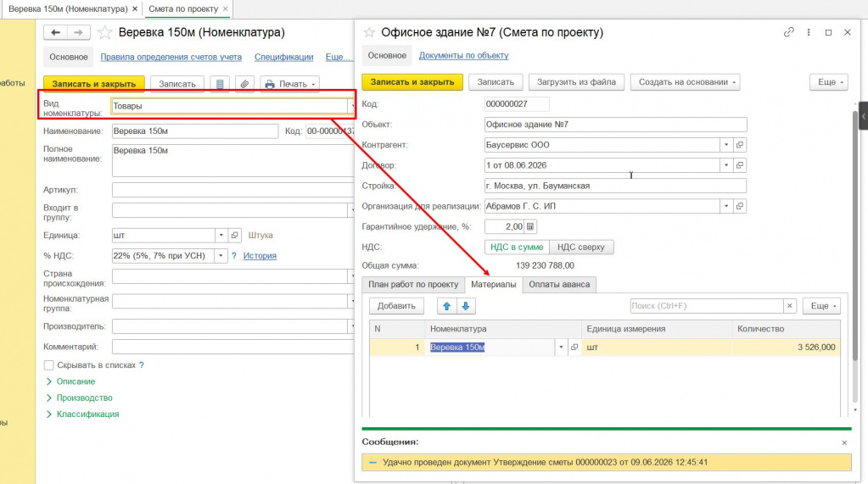Open Контрагент Баусервис ООО record icon
The width and height of the screenshot is (868, 484).
point(740,145)
